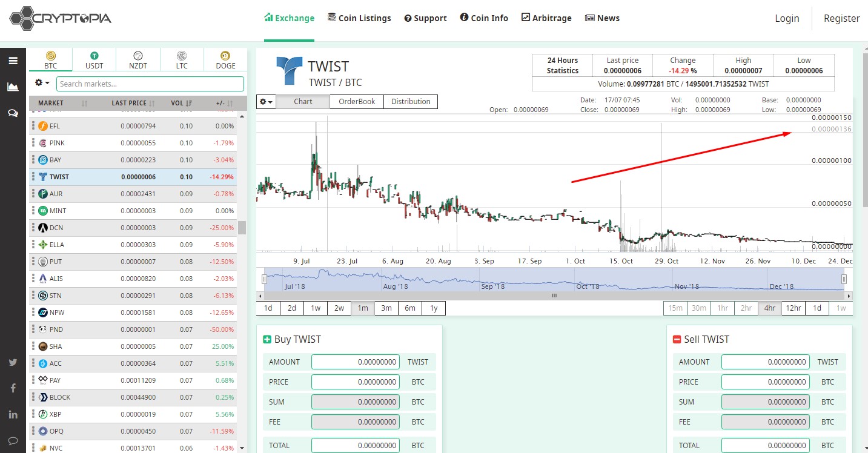Open Support menu item

point(425,18)
